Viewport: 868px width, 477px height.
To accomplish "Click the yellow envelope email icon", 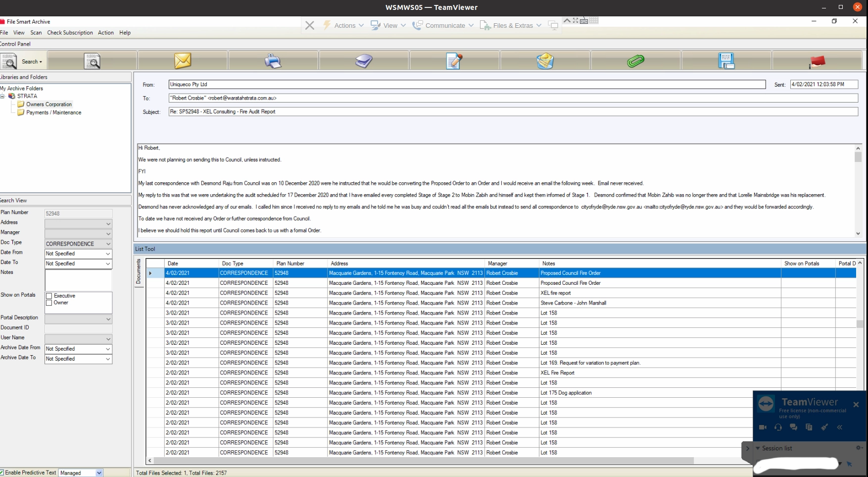I will [x=183, y=61].
